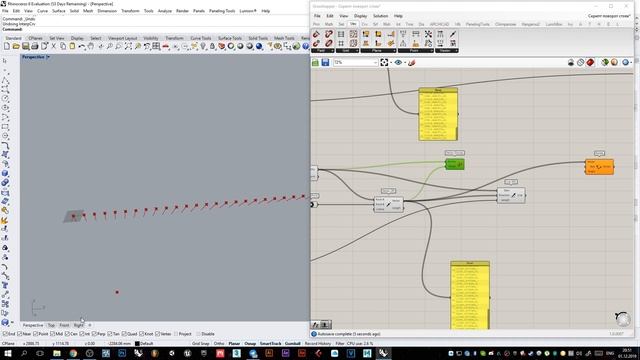Click the no-preview crossed circle icon
This screenshot has width=640, height=360.
point(580,62)
